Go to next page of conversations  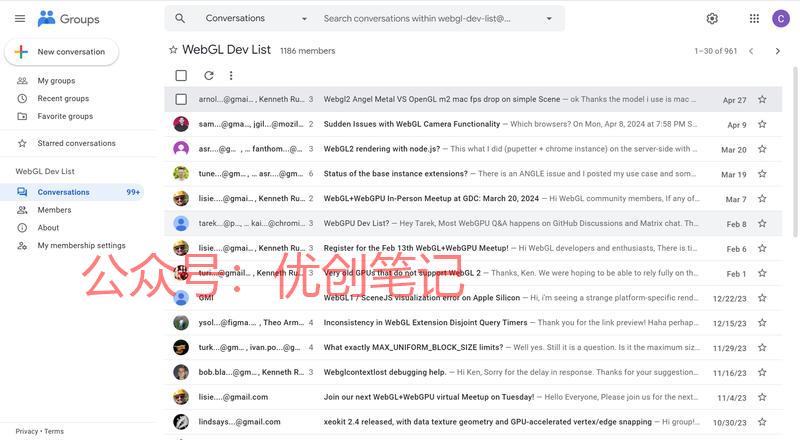778,51
